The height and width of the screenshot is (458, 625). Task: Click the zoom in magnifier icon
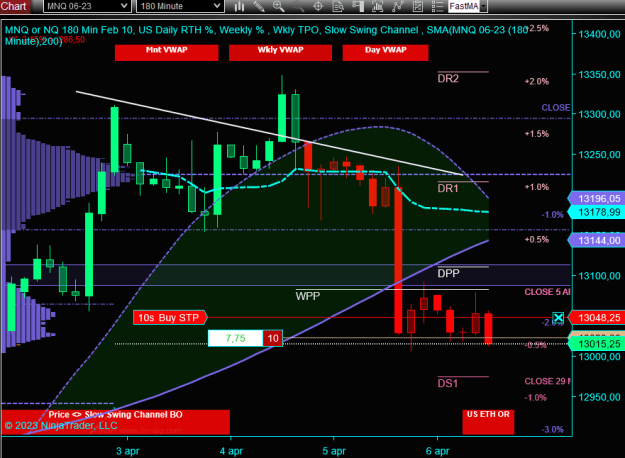(279, 6)
